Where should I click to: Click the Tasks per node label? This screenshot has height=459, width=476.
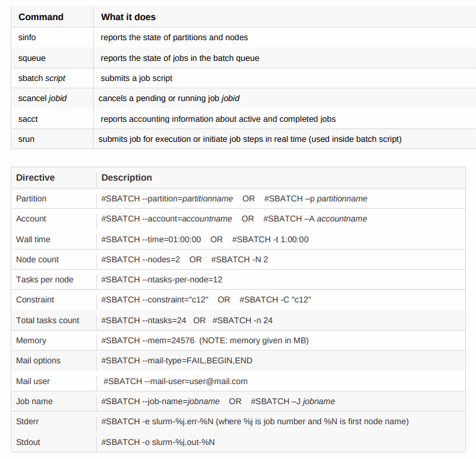point(45,280)
